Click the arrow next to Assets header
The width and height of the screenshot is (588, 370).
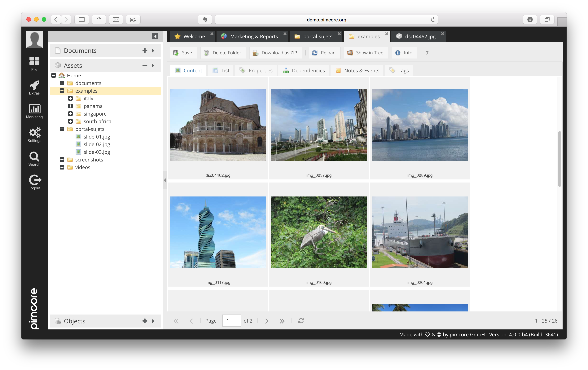(153, 65)
